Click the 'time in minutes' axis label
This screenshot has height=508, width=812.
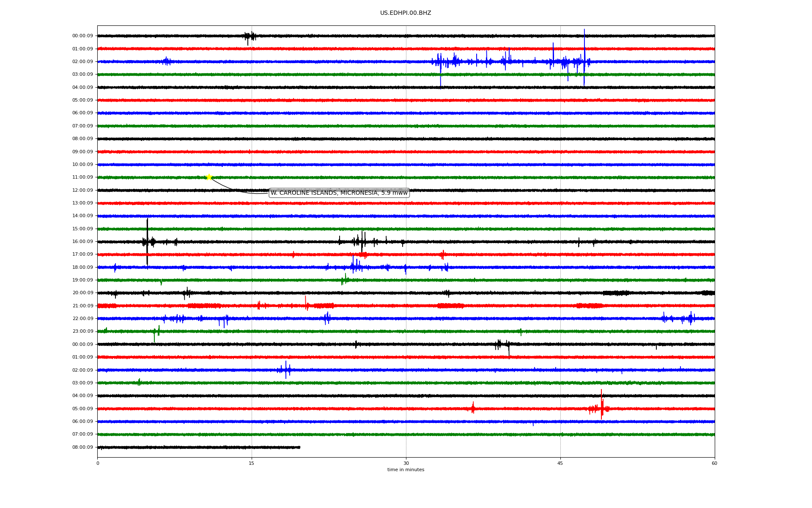pos(405,470)
